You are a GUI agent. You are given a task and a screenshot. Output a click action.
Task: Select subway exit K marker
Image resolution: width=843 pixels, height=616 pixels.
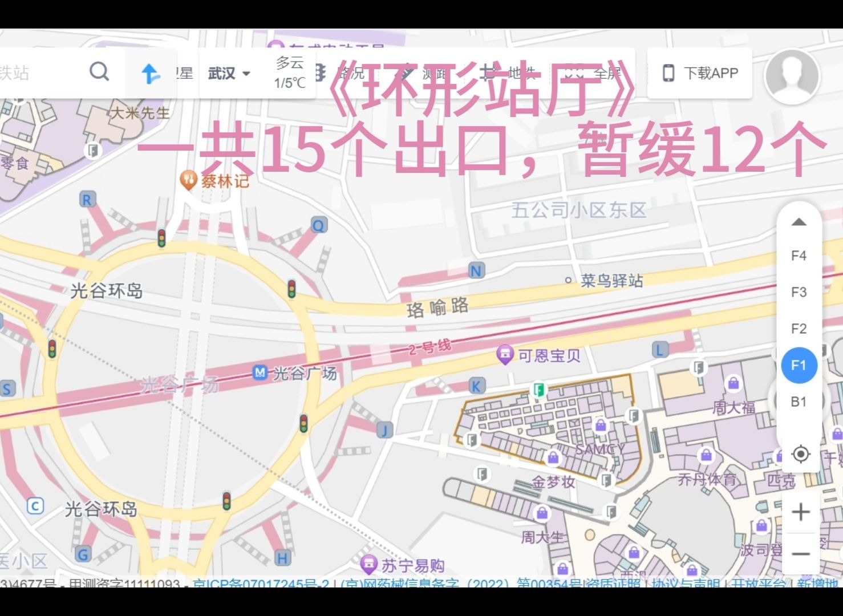click(476, 386)
